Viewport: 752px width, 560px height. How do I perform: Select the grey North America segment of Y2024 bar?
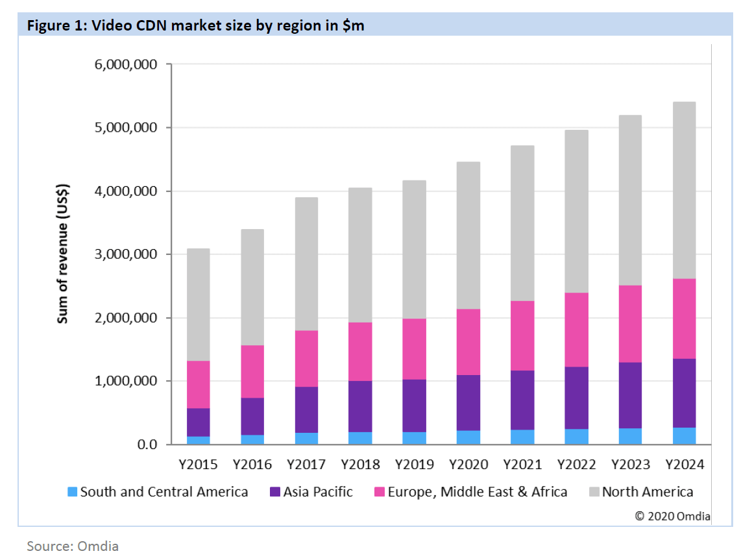click(x=685, y=190)
